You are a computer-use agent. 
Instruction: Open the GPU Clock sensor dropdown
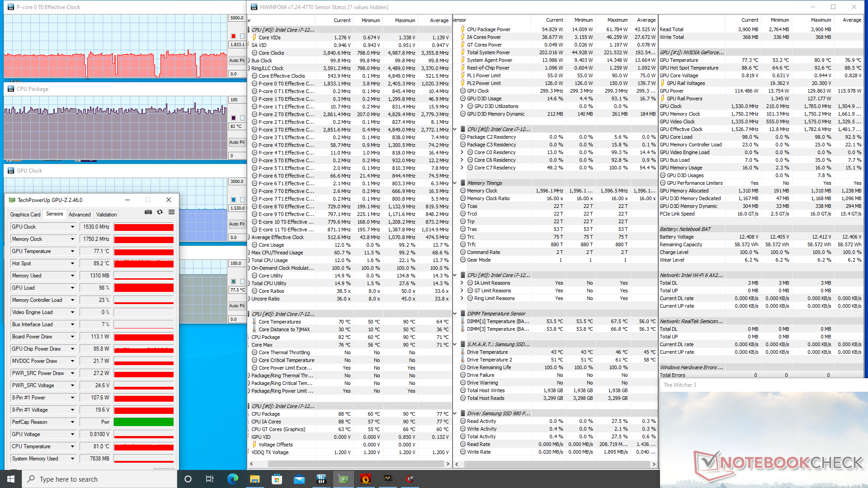(72, 227)
